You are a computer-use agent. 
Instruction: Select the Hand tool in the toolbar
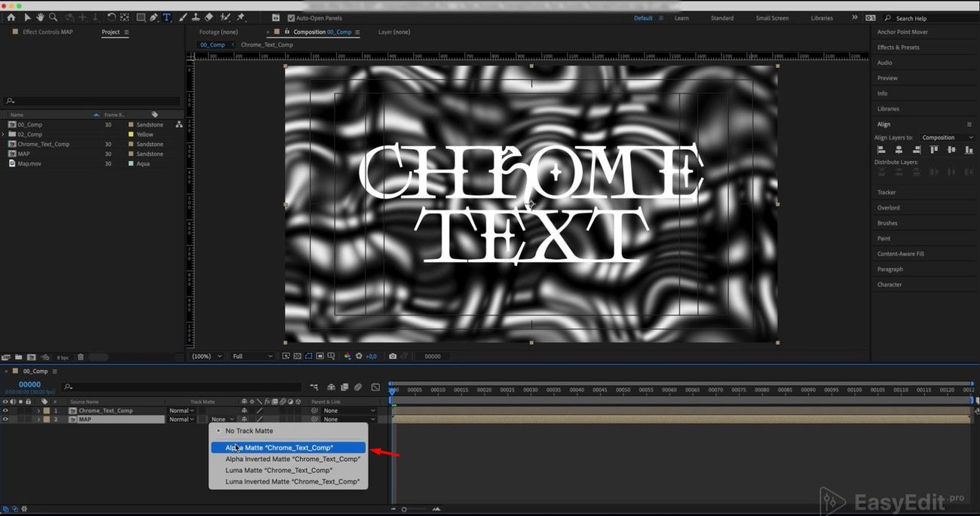[x=40, y=17]
